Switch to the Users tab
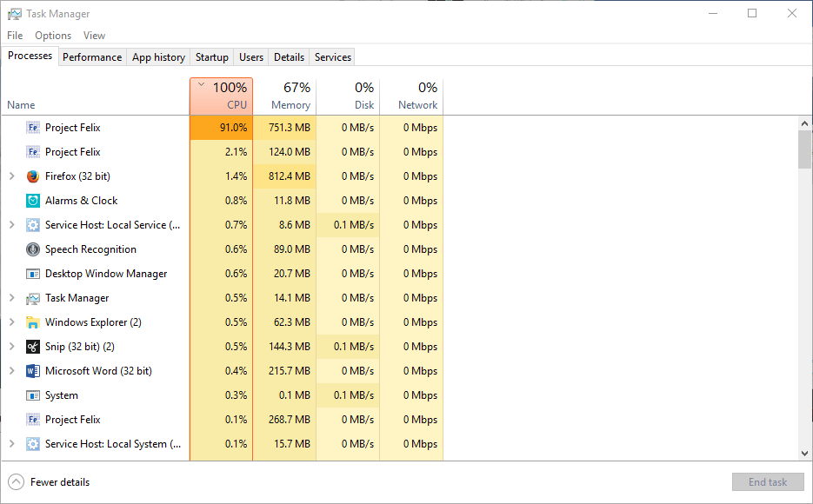The width and height of the screenshot is (813, 504). pyautogui.click(x=251, y=57)
